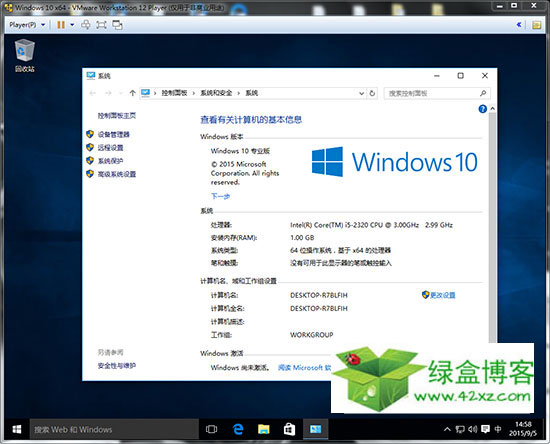Click the 下一步 link under Windows version
The image size is (550, 444).
[x=220, y=196]
